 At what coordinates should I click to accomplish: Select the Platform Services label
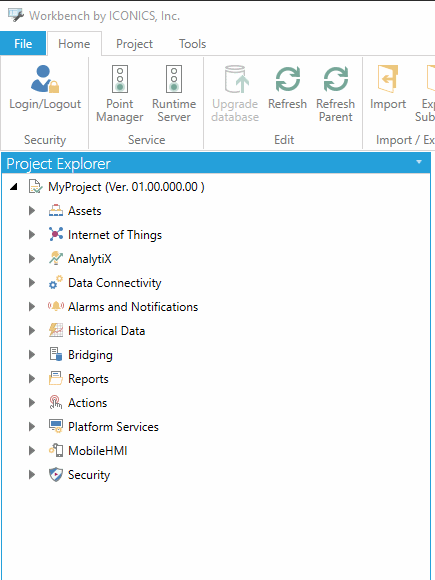tap(113, 427)
